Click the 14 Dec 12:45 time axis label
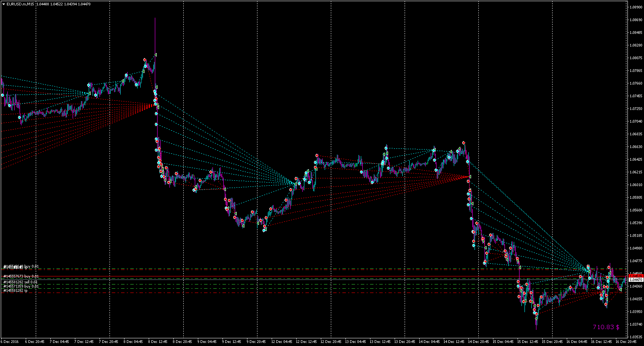This screenshot has width=644, height=346. tap(454, 341)
